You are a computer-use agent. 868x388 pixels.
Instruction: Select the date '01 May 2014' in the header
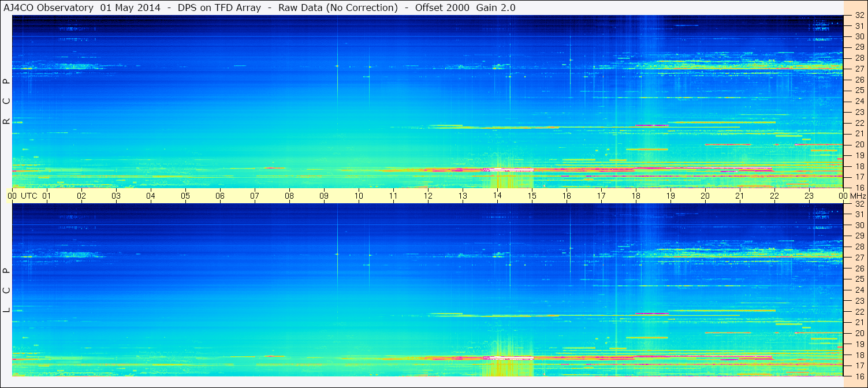pos(131,8)
